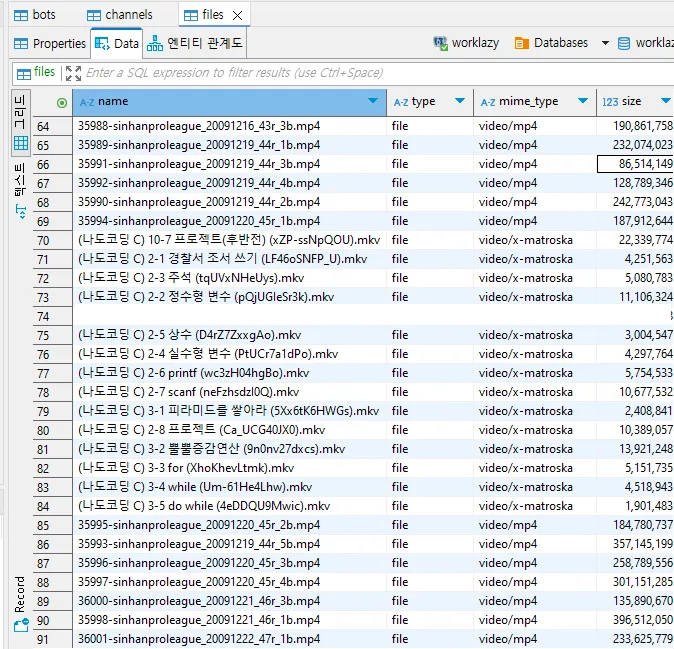The width and height of the screenshot is (674, 649).
Task: Select the 3-1 피라미드를 쌓아라 name cell
Action: [230, 411]
